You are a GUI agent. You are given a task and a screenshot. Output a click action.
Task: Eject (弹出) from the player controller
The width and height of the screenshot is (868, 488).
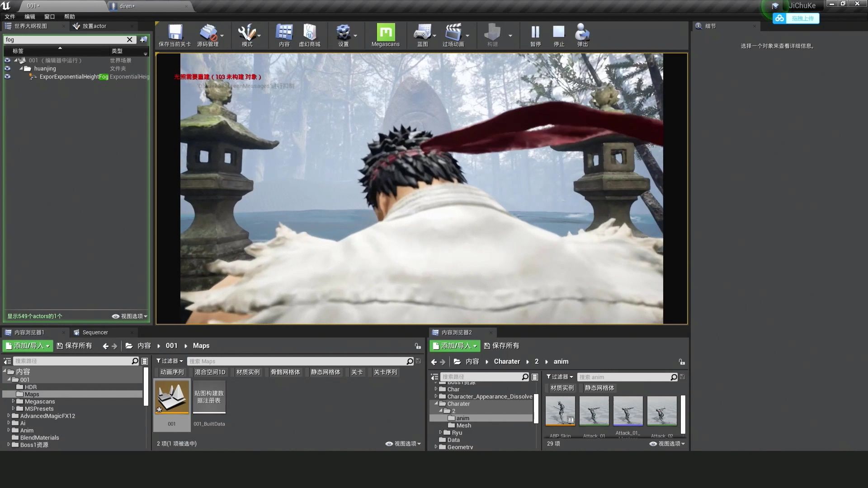tap(582, 35)
